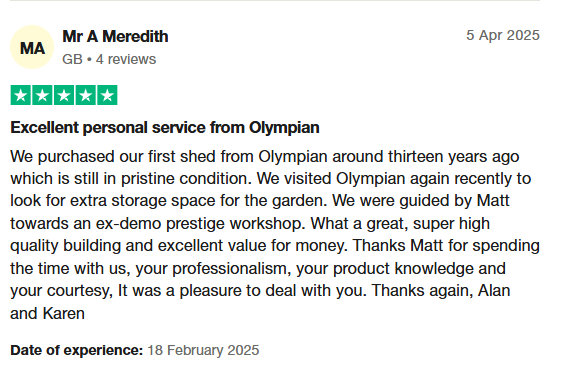Select the fifth green rating star

click(107, 95)
